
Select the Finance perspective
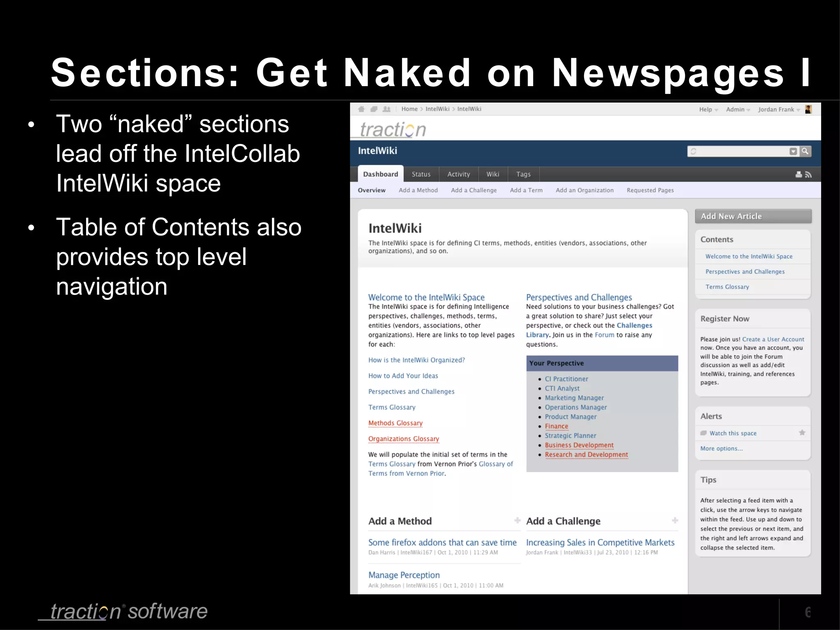(557, 426)
